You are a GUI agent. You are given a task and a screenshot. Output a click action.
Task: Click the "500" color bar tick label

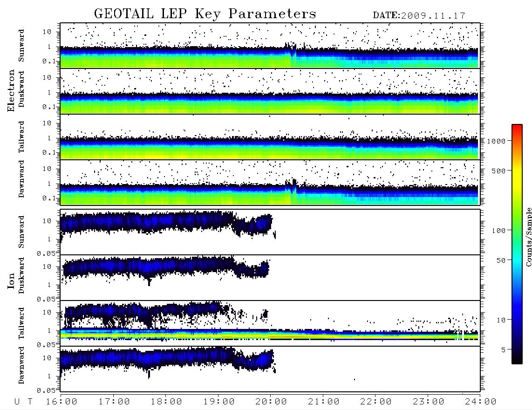pos(498,171)
